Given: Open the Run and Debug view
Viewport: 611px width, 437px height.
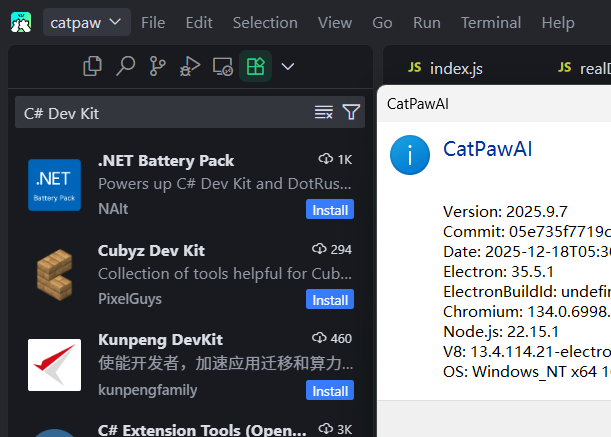Looking at the screenshot, I should (189, 67).
